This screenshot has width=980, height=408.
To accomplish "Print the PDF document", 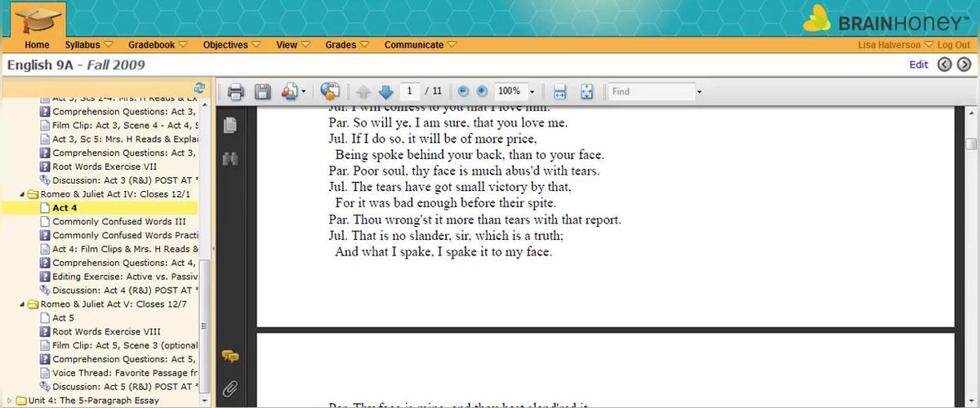I will [235, 91].
